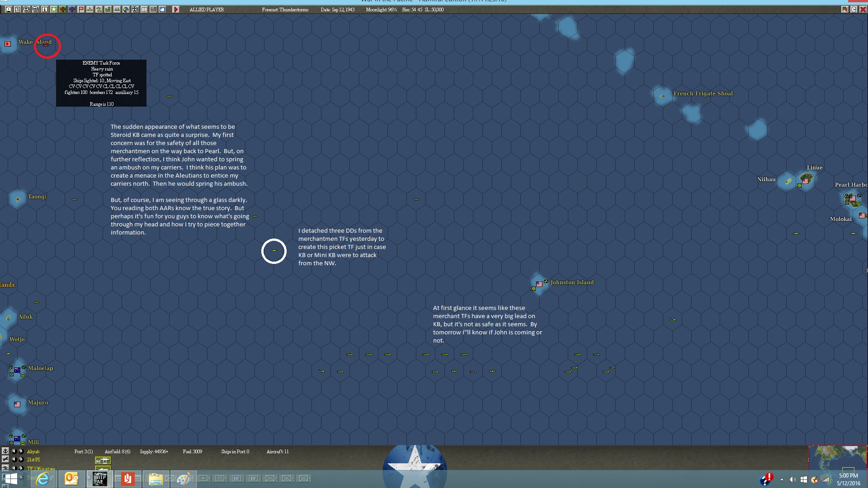Open the intelligence 'i' info screen icon
The image size is (868, 488).
point(45,9)
